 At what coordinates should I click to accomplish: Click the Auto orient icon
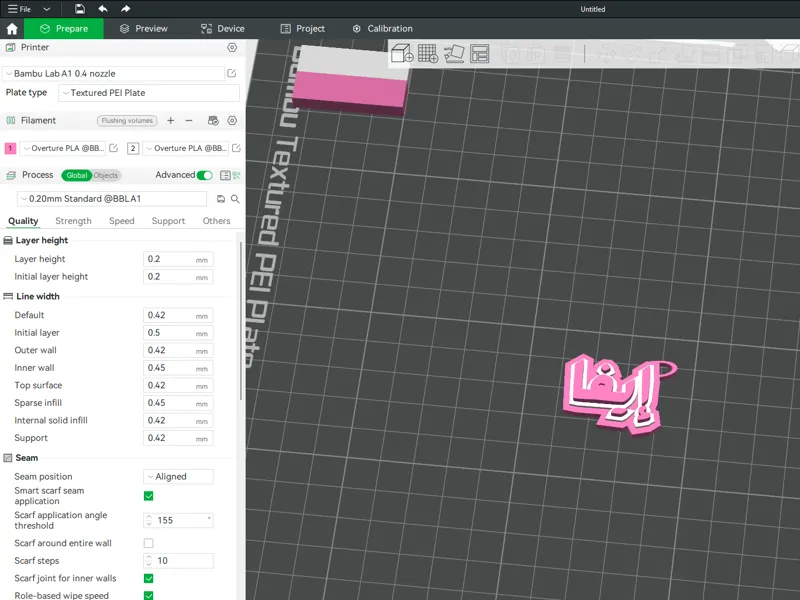454,53
